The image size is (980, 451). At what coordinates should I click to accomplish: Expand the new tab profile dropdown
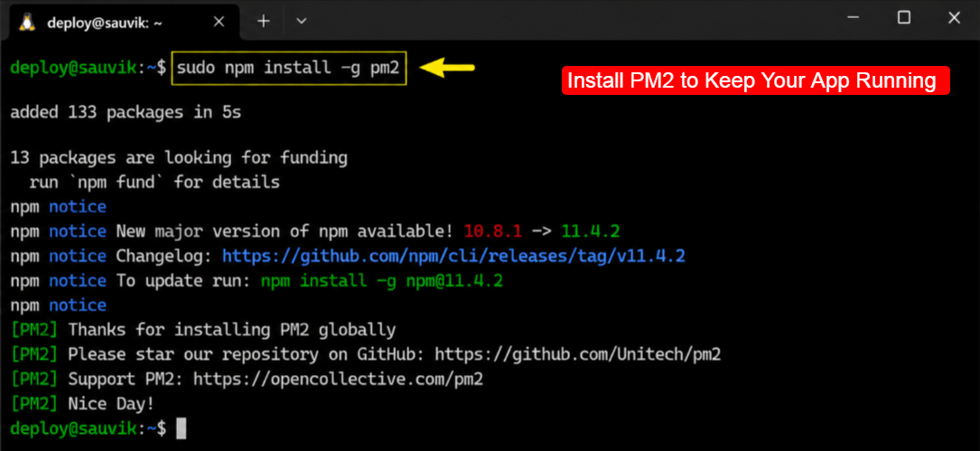(302, 22)
